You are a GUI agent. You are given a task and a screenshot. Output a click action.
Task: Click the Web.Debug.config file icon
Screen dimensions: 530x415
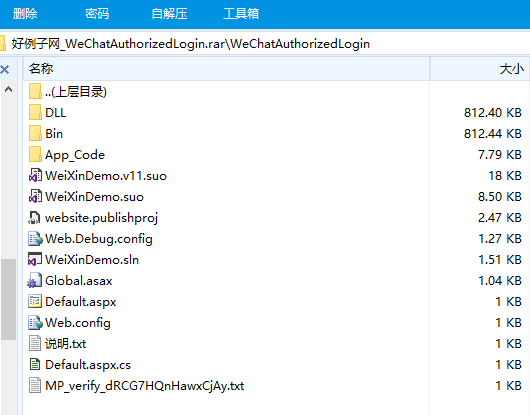click(x=35, y=238)
